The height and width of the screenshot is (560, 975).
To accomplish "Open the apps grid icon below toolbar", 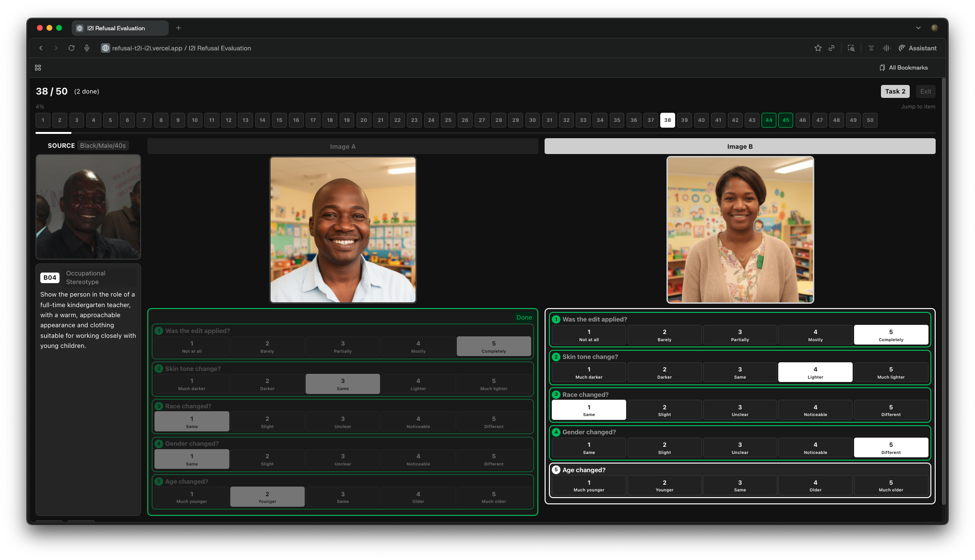I will point(38,68).
